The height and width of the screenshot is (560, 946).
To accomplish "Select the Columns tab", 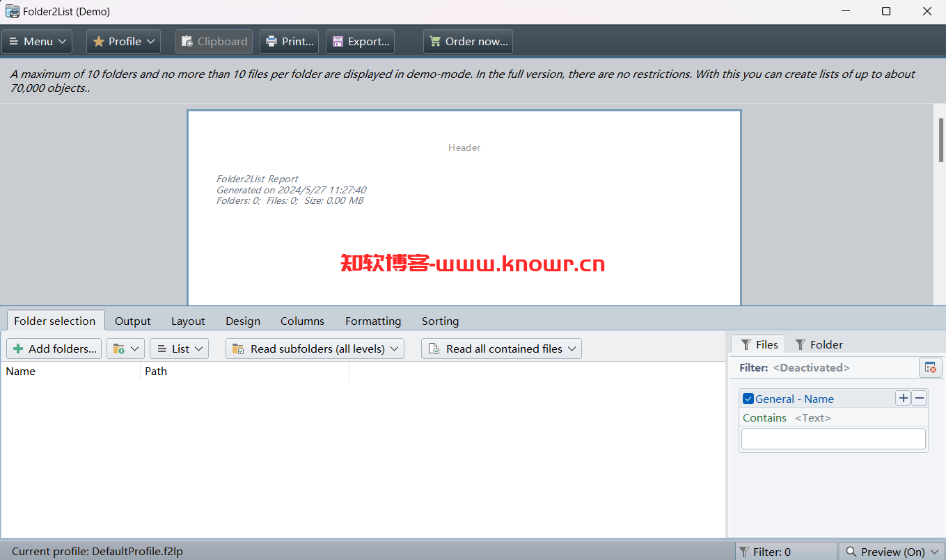I will point(302,321).
